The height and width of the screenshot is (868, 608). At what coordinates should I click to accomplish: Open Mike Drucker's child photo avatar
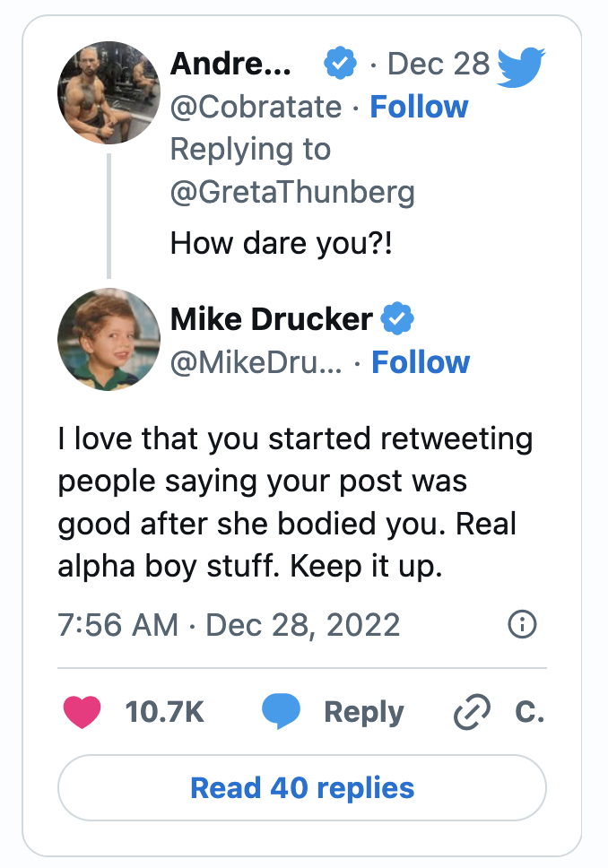click(109, 339)
